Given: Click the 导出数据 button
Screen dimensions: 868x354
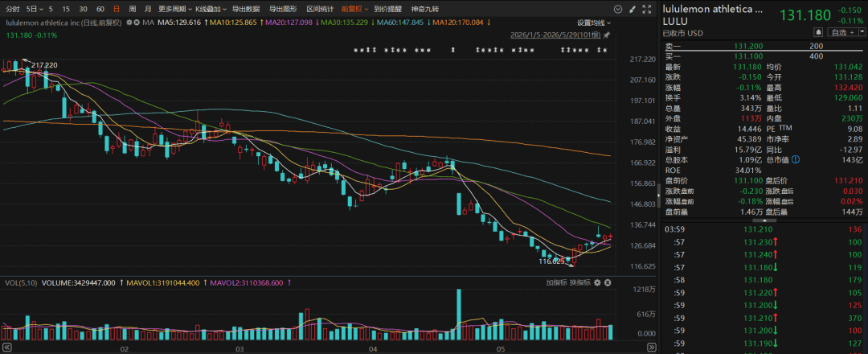Looking at the screenshot, I should click(246, 9).
